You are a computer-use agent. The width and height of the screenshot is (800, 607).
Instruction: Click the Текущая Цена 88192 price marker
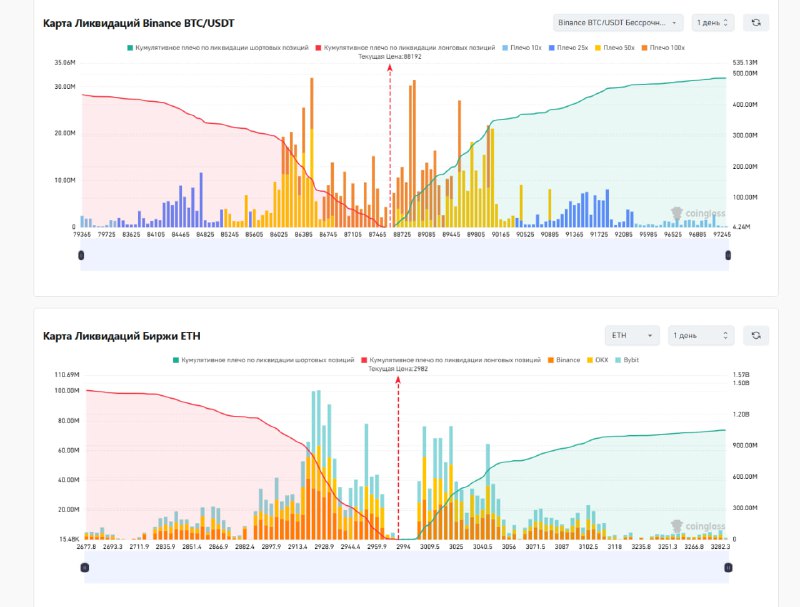(x=390, y=58)
